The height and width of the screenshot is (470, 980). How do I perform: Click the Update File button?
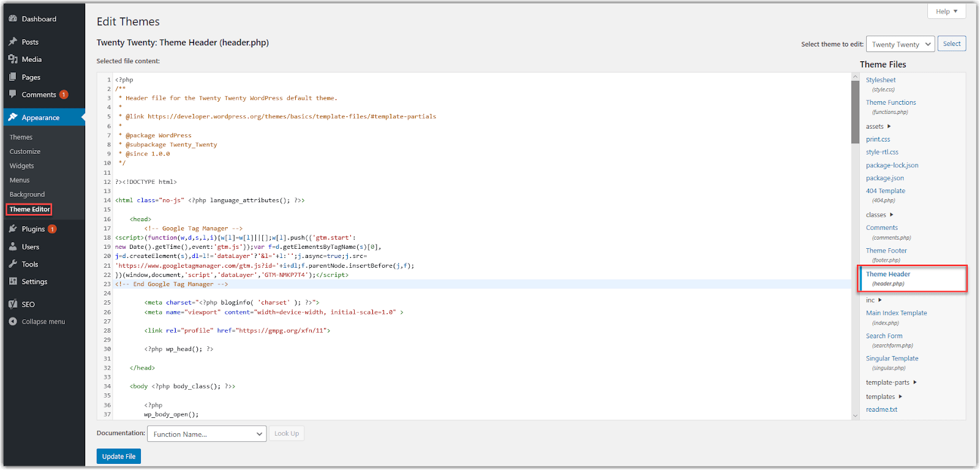point(119,457)
